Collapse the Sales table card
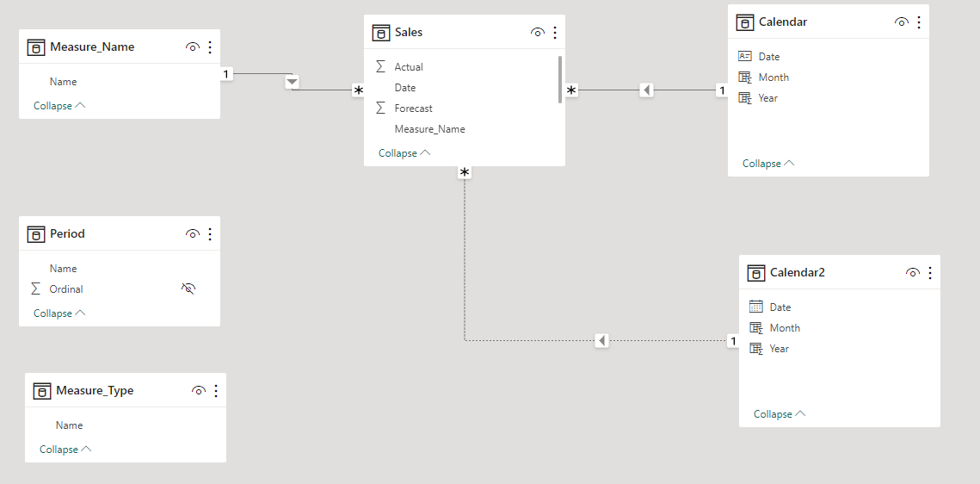This screenshot has height=484, width=980. (404, 153)
